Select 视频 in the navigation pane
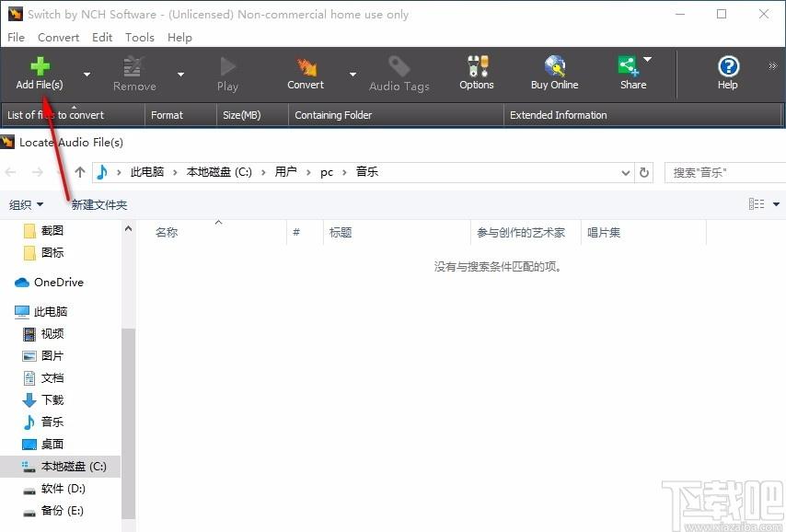Viewport: 786px width, 532px height. [44, 333]
